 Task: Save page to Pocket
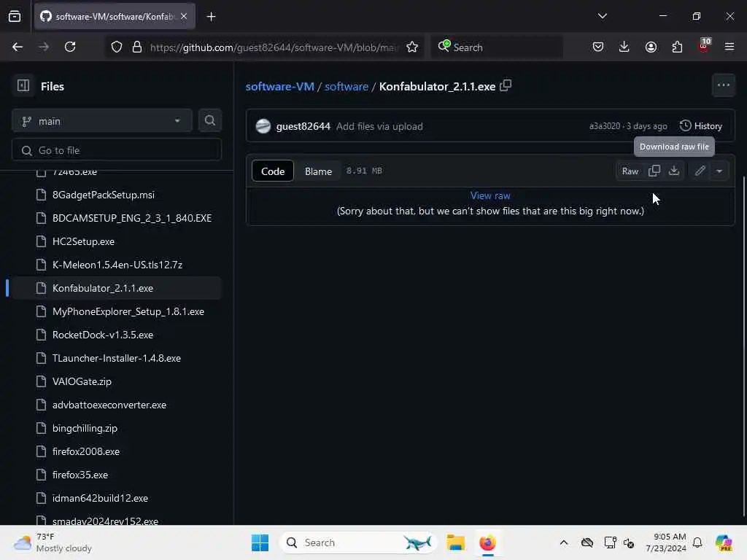598,47
